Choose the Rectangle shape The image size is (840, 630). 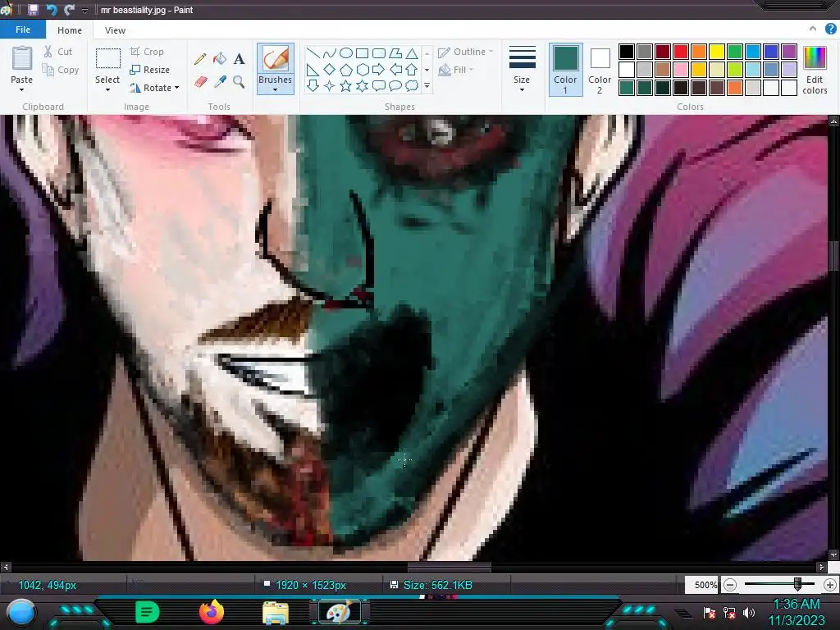[x=362, y=53]
